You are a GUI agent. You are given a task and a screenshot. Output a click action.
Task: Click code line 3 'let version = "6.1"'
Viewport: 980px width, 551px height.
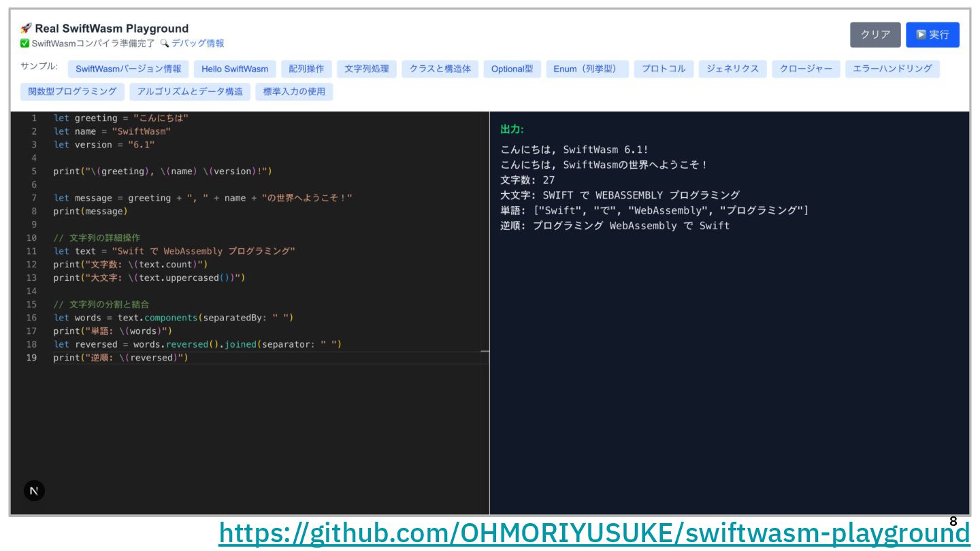click(x=104, y=144)
